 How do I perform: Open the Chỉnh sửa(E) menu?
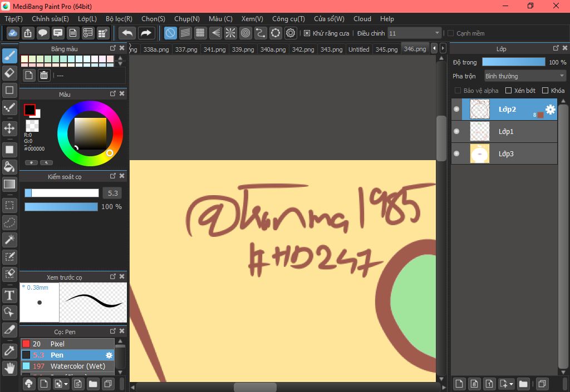(x=50, y=18)
